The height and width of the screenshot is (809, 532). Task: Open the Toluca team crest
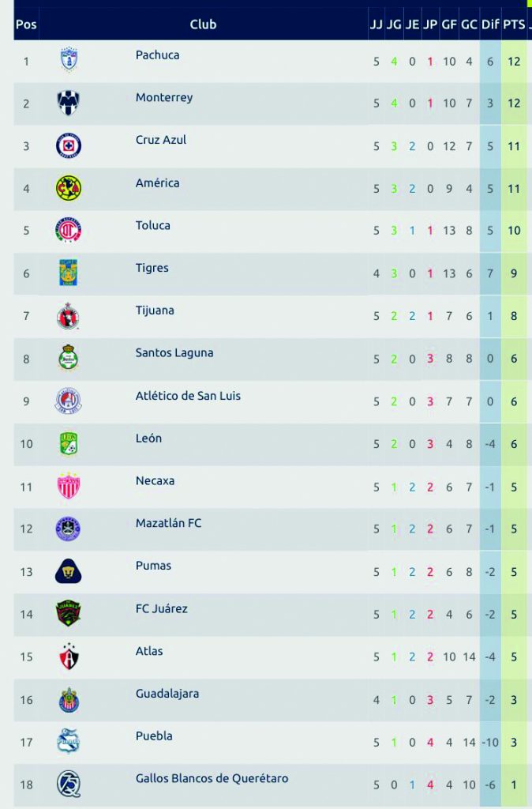(69, 230)
